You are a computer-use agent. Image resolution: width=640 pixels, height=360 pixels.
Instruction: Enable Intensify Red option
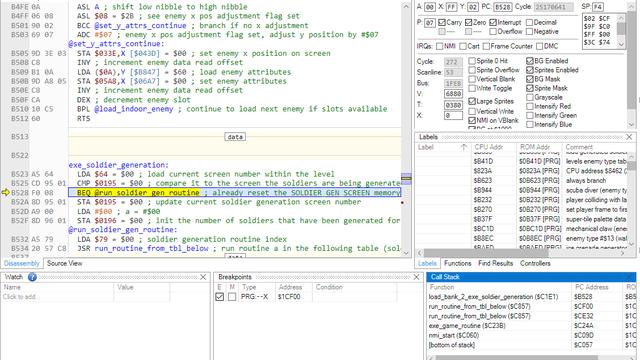[x=530, y=106]
